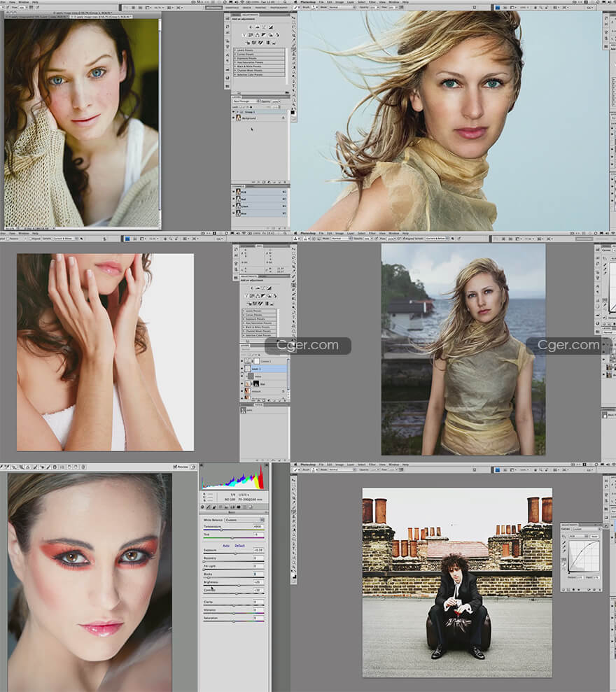The image size is (616, 692).
Task: Expand Exposure Presets in brunette portrait window
Action: coord(235,58)
